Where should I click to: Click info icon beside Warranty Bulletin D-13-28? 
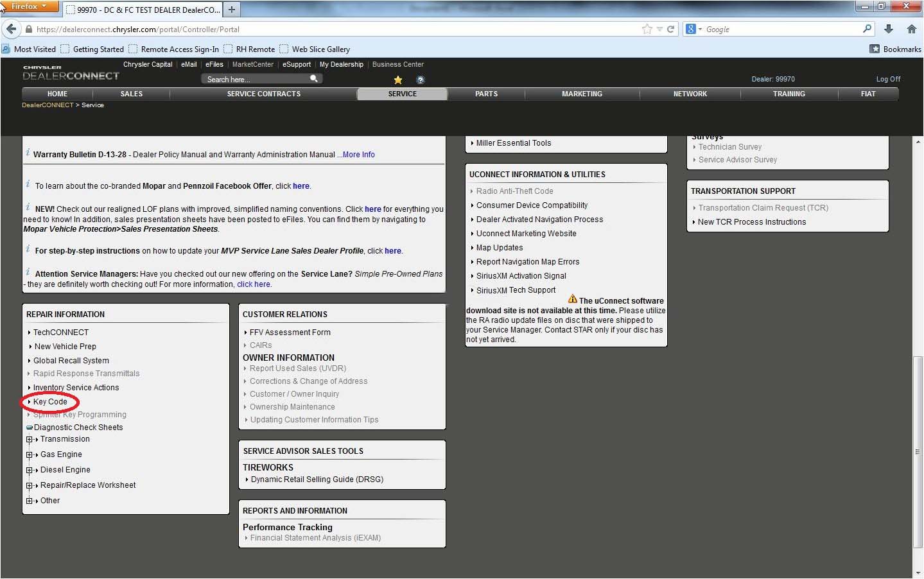tap(28, 153)
